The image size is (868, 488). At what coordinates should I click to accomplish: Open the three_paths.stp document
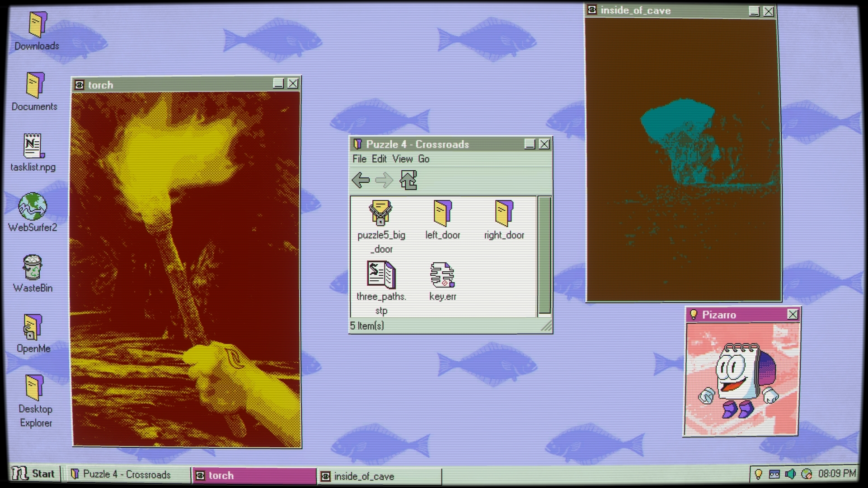point(381,275)
